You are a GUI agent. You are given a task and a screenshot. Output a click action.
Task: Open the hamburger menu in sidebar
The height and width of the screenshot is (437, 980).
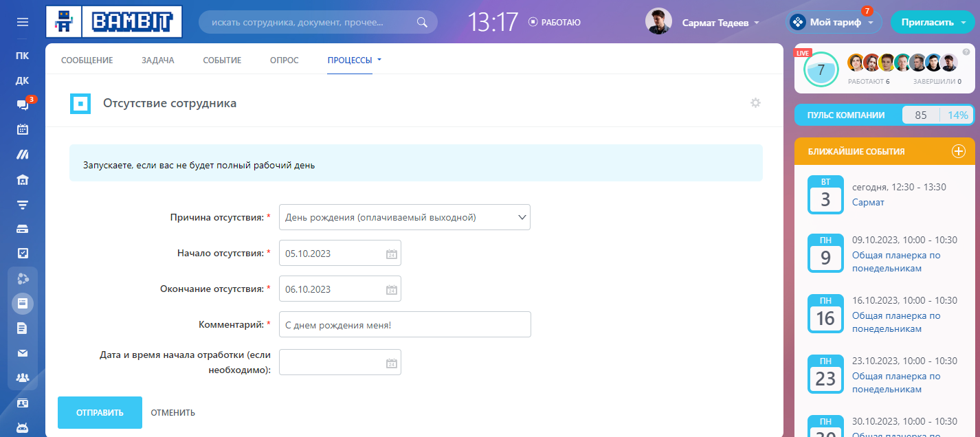coord(23,22)
